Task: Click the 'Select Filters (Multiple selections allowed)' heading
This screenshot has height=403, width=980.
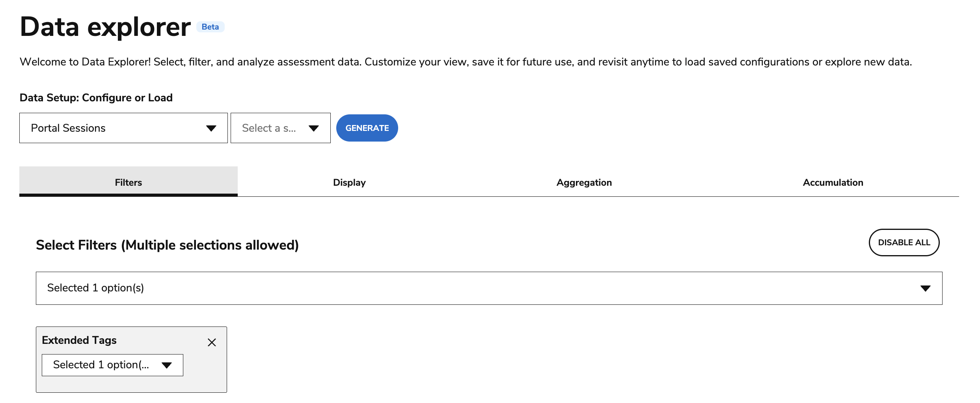Action: coord(167,245)
